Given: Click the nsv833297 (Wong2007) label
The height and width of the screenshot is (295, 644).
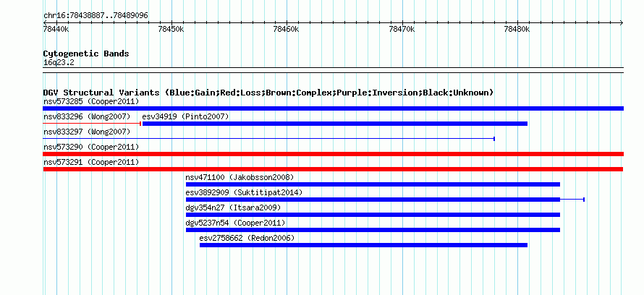Looking at the screenshot, I should pos(87,132).
